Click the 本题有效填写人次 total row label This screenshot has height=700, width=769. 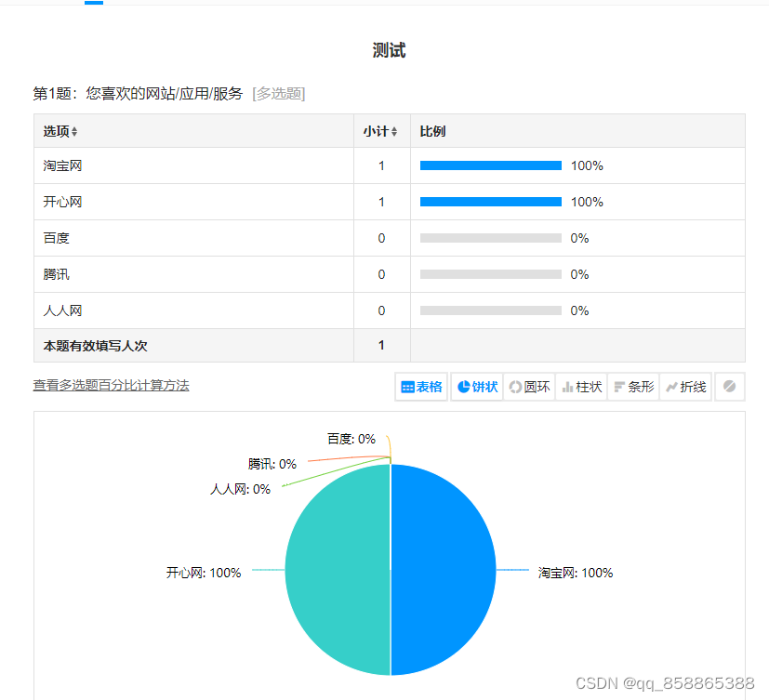[x=95, y=346]
